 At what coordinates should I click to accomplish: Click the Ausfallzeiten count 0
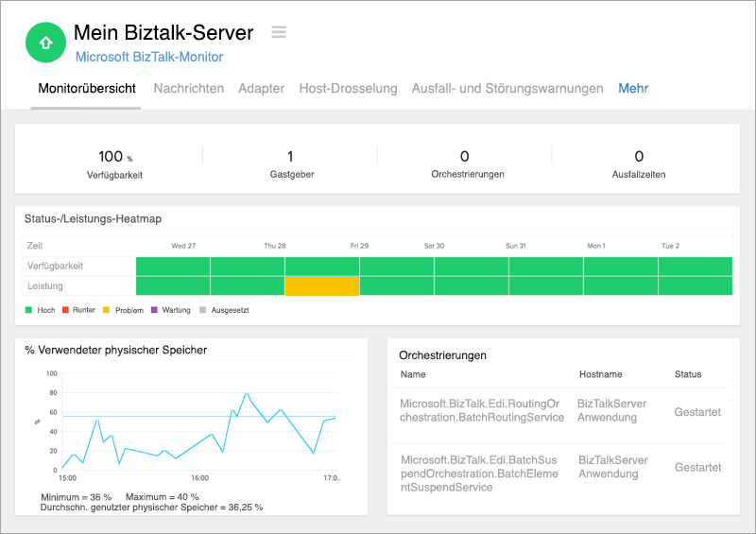point(639,156)
